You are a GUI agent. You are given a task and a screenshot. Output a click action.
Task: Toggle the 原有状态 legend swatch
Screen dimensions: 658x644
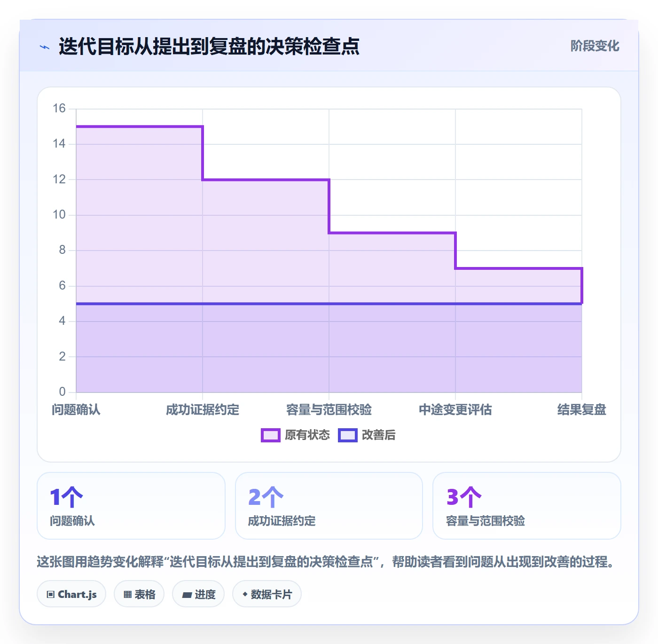point(271,435)
